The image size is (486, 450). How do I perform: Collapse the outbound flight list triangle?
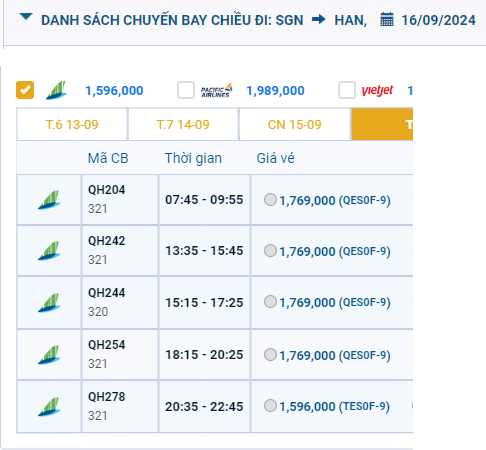(25, 16)
